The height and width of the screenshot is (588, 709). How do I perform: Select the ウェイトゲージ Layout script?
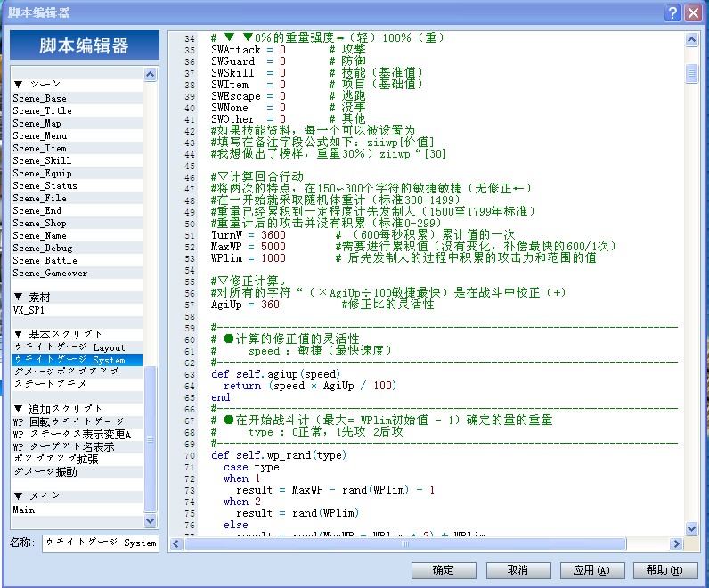[x=77, y=347]
